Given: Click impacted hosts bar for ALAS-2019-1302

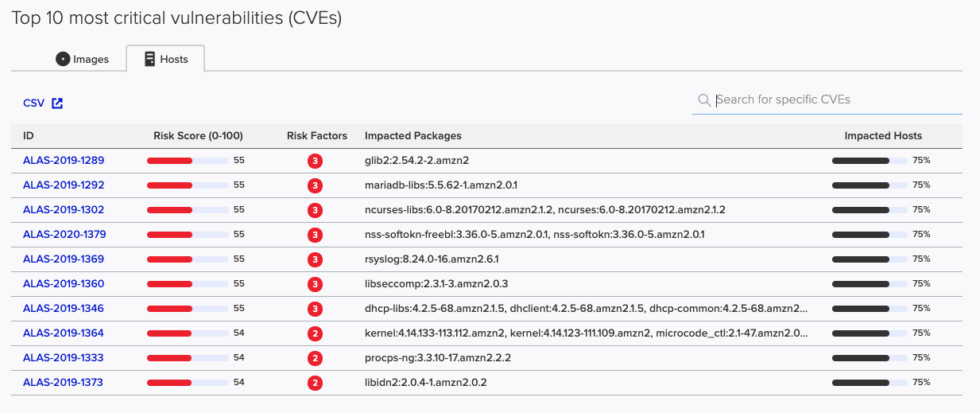Looking at the screenshot, I should pos(870,210).
